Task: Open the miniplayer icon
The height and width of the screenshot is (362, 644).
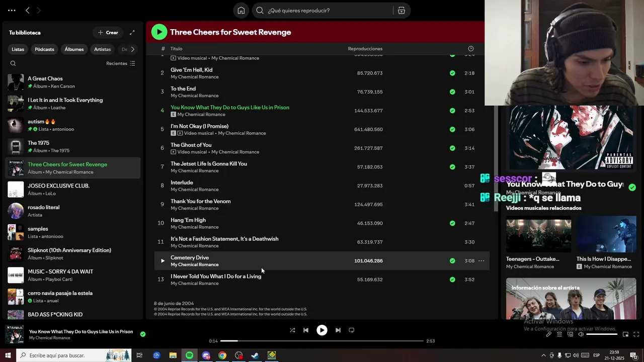Action: tap(625, 334)
